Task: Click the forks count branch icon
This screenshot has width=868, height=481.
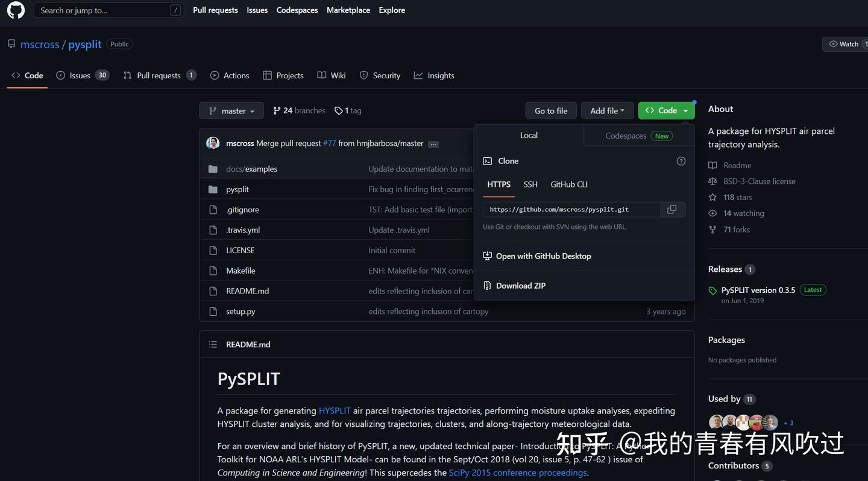Action: [712, 230]
